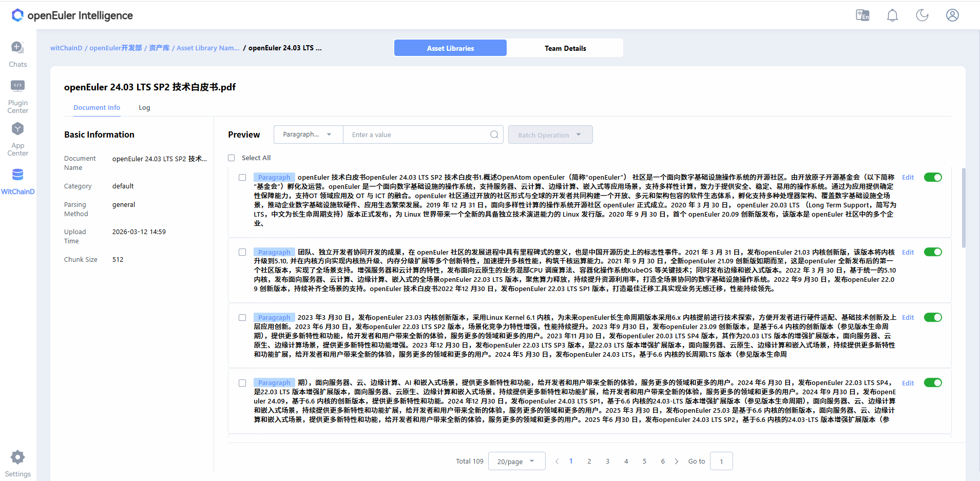The image size is (980, 481).
Task: Go to page 3
Action: tap(608, 461)
